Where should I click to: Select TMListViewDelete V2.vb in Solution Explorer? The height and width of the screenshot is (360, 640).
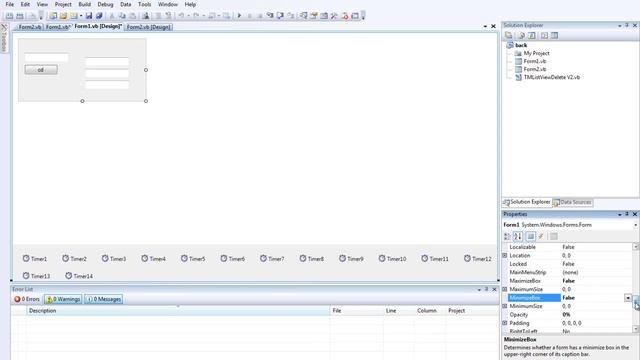click(x=551, y=77)
